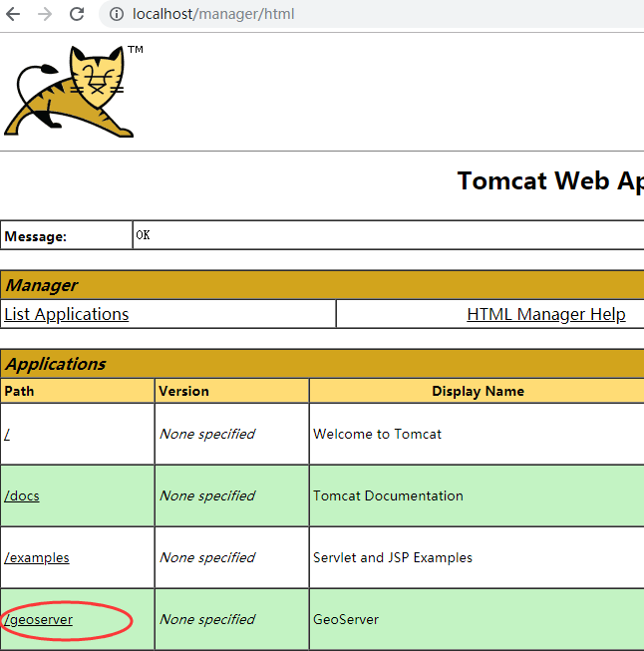Screen dimensions: 644x651
Task: Click the Tomcat Web page title
Action: [550, 181]
